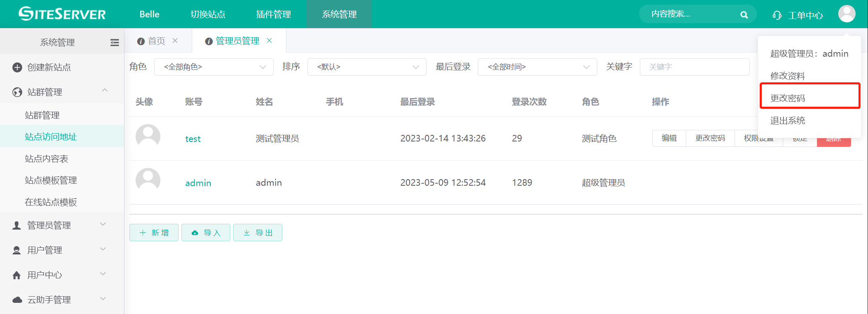
Task: Expand the 管理员管理 sidebar group
Action: (103, 224)
